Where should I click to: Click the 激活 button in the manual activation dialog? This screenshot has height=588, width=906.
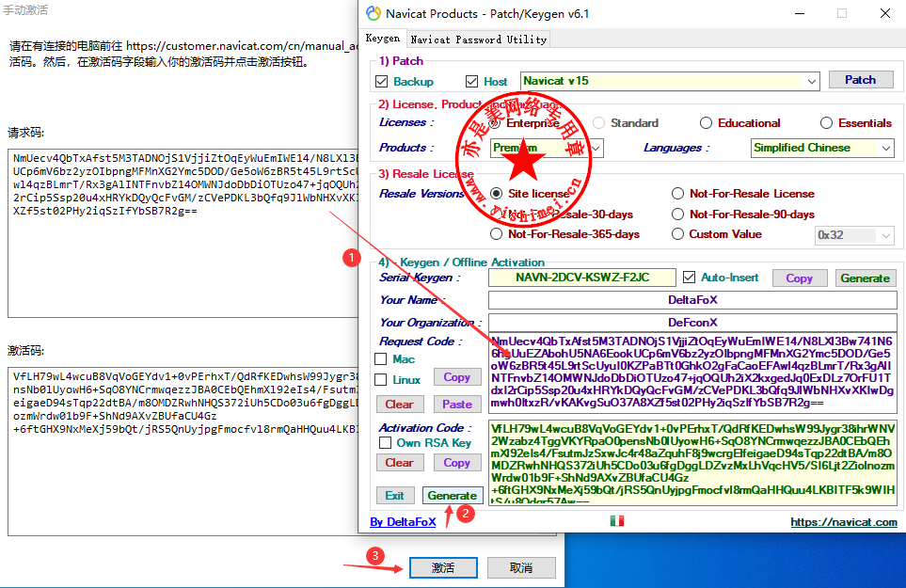(x=443, y=568)
